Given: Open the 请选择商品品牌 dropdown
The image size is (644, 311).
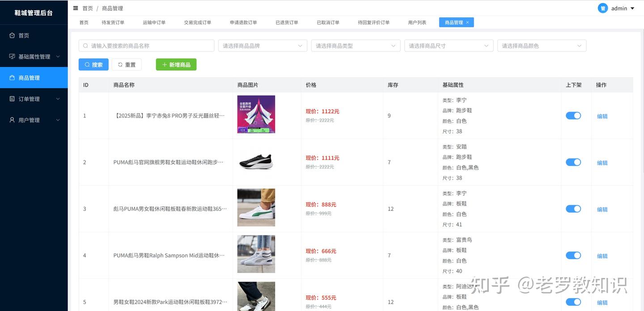Looking at the screenshot, I should pos(263,46).
